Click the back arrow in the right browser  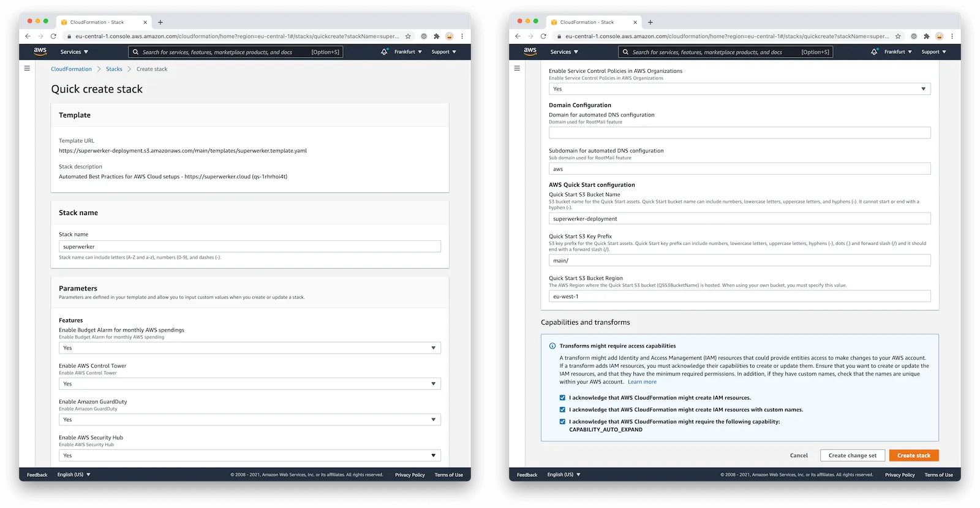(x=518, y=36)
